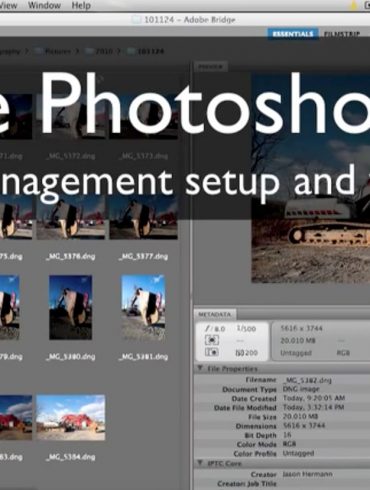Open the Window menu
Screen dimensions: 370x490
(44, 5)
